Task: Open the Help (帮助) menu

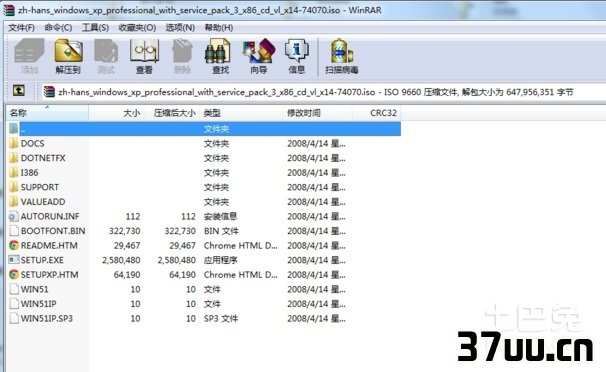Action: (x=219, y=27)
